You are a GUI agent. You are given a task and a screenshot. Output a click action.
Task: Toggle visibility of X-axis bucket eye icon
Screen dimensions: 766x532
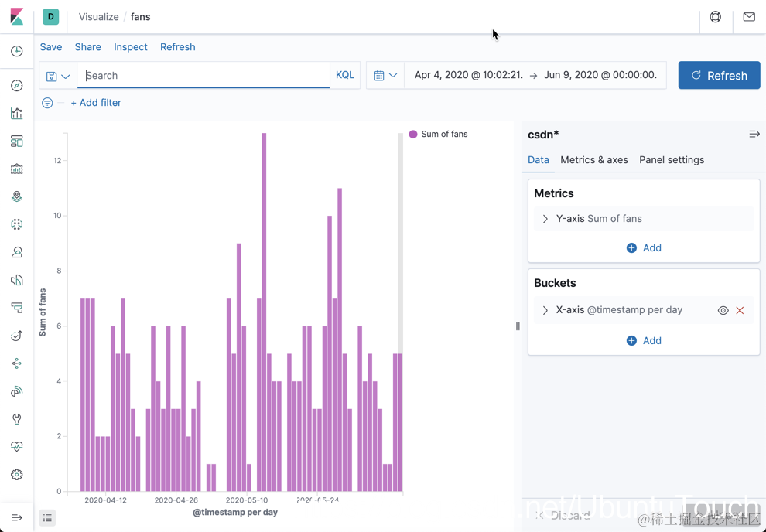point(723,310)
